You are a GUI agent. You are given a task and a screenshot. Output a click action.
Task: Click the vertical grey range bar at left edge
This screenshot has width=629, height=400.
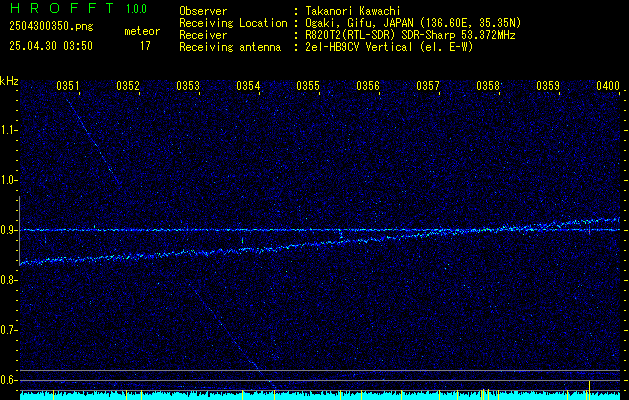19,231
